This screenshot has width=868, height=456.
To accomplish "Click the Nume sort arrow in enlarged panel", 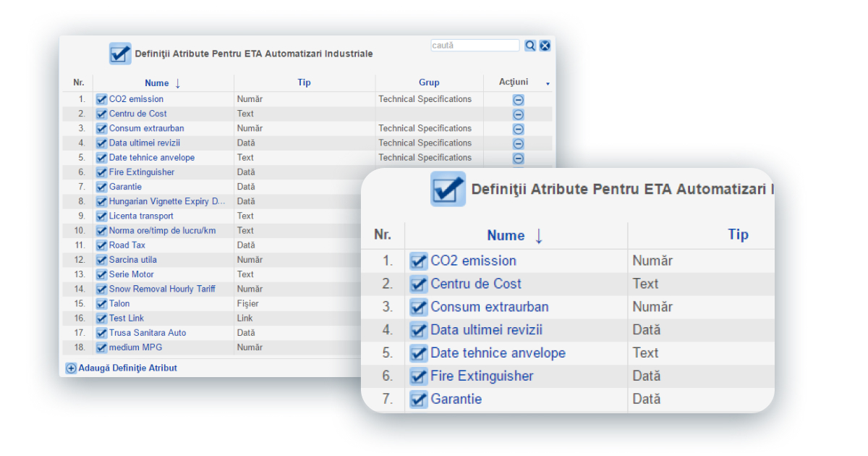I will click(x=538, y=235).
